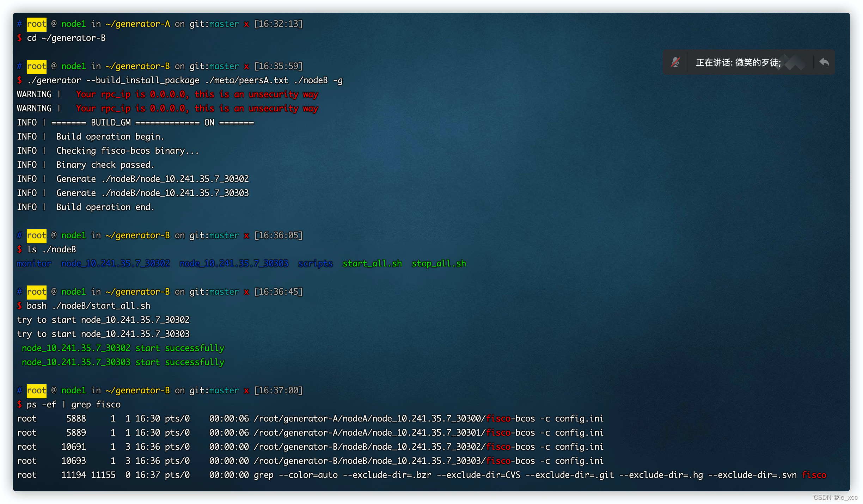Viewport: 863px width, 504px height.
Task: Click the BUILD_GM ON info line
Action: click(x=135, y=123)
